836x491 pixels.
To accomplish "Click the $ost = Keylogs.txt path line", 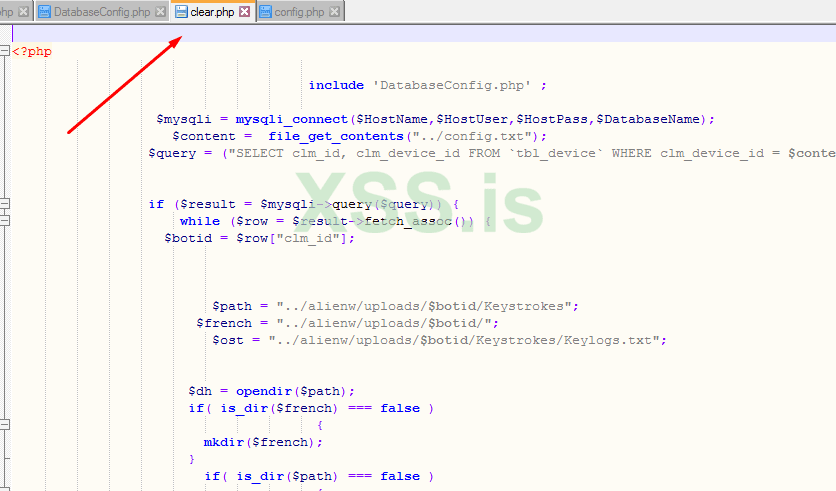I will coord(439,341).
